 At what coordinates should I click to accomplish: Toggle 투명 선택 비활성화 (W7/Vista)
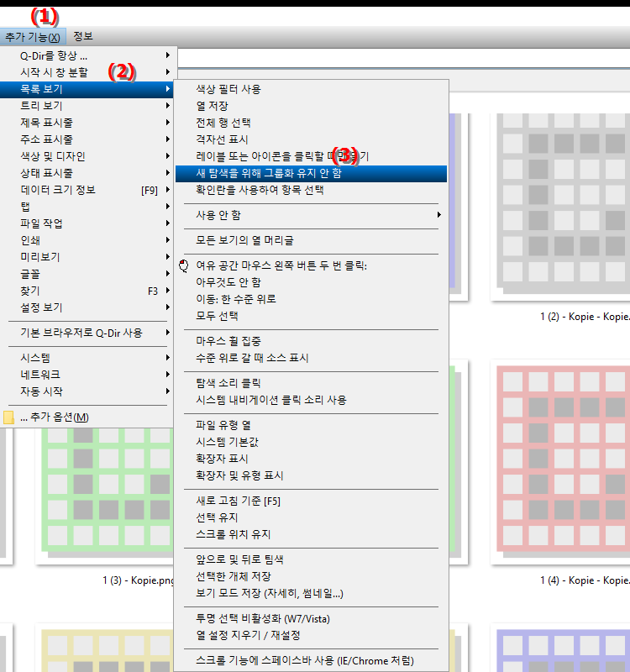[x=311, y=618]
